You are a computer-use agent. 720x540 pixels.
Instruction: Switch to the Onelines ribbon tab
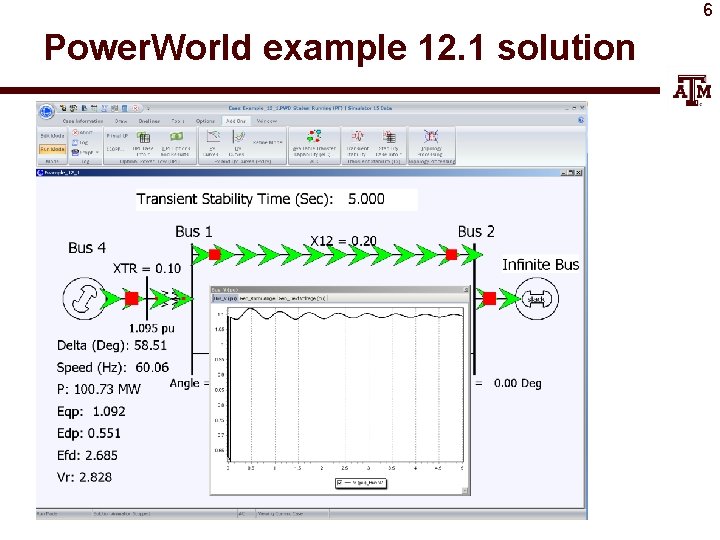pyautogui.click(x=149, y=121)
